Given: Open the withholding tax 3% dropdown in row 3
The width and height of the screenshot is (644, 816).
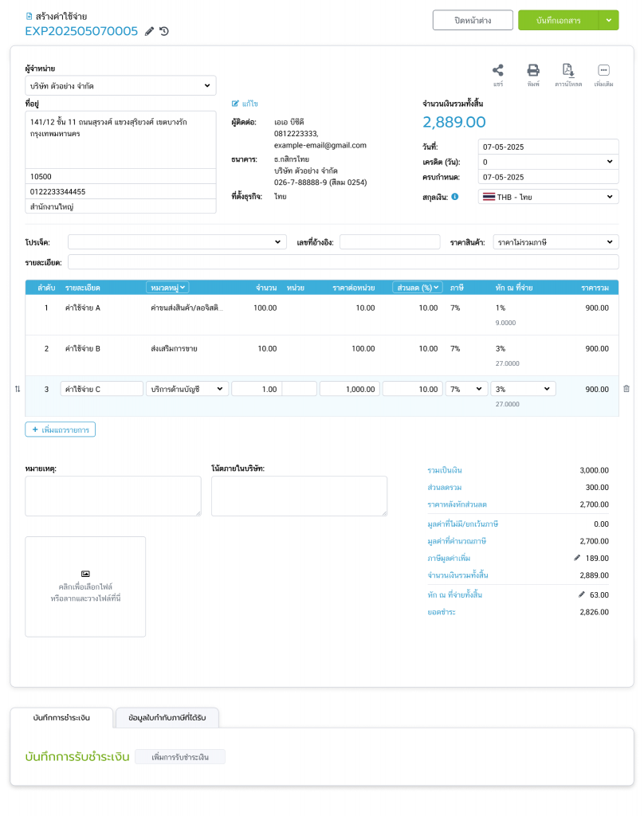Looking at the screenshot, I should click(x=523, y=389).
